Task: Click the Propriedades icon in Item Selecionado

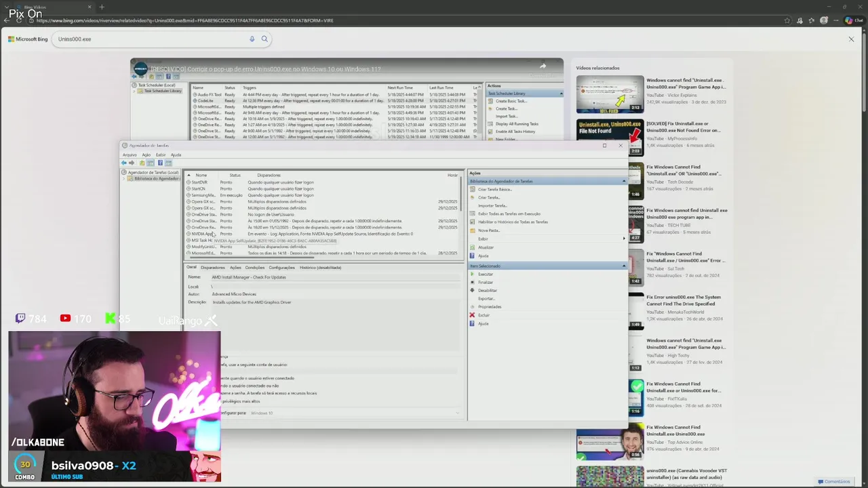Action: 473,307
